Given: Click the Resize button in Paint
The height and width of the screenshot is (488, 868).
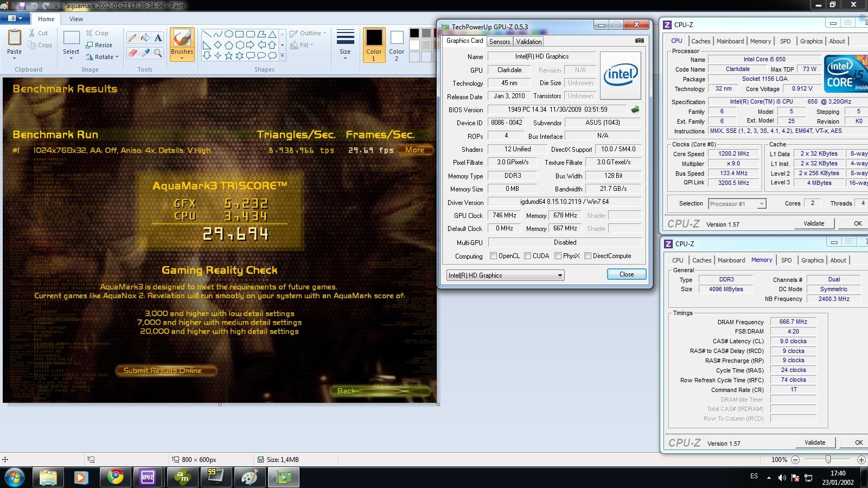Looking at the screenshot, I should (x=99, y=45).
